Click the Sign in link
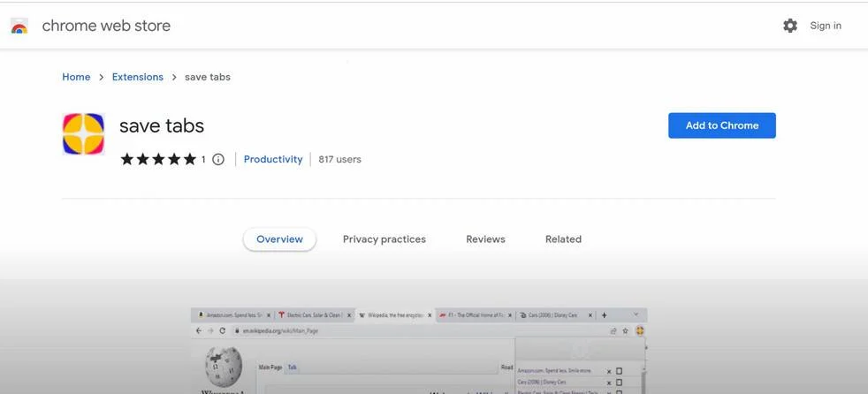Image resolution: width=868 pixels, height=394 pixels. pyautogui.click(x=826, y=26)
